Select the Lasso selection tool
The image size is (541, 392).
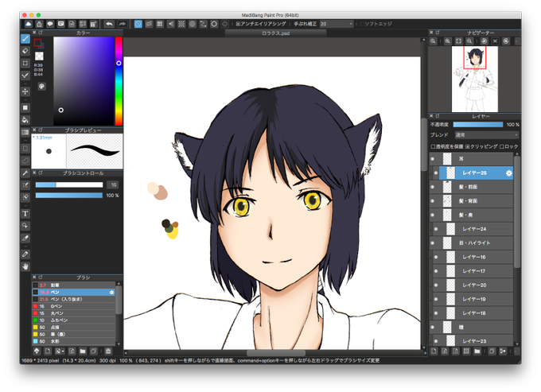pos(25,161)
